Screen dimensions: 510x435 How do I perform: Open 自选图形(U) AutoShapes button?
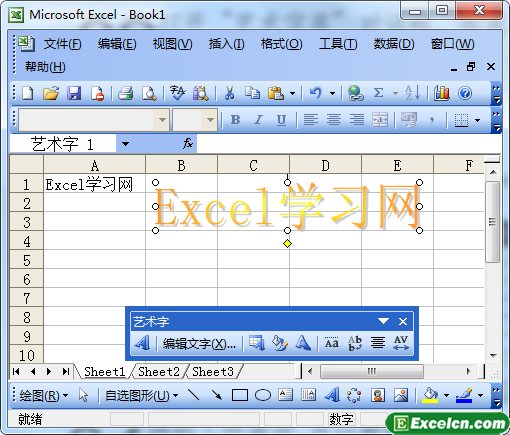point(141,396)
